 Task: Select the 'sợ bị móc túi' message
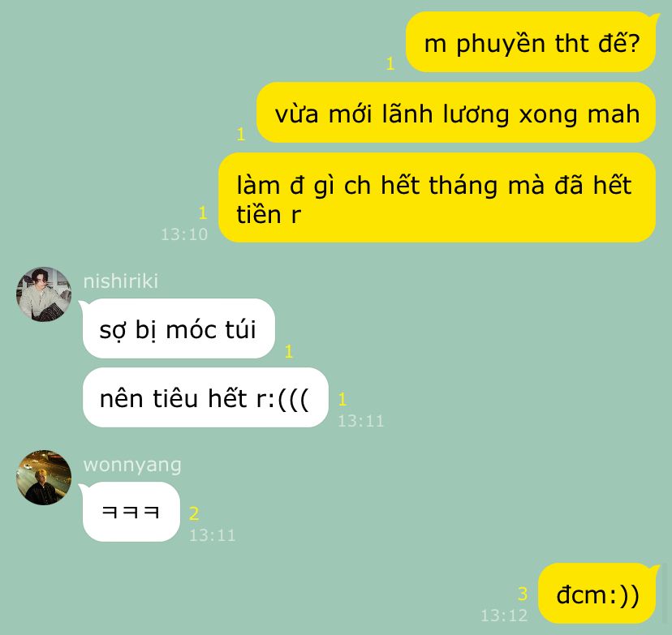pyautogui.click(x=178, y=328)
